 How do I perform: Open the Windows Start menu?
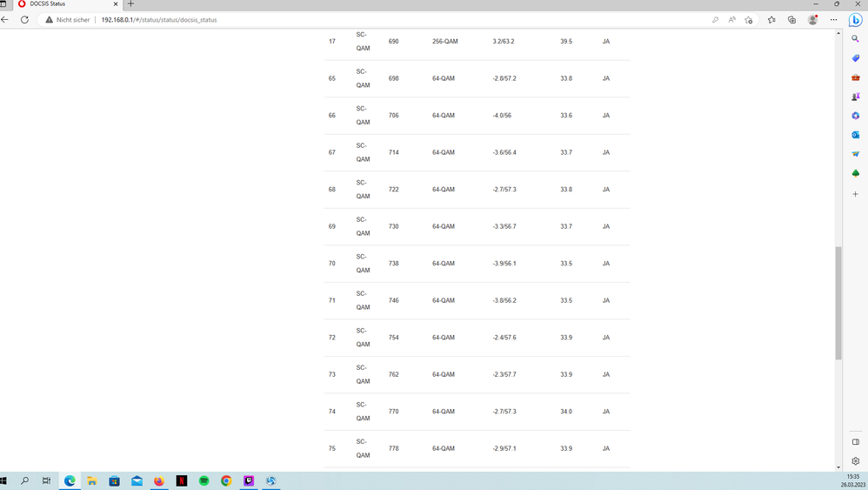pos(3,480)
